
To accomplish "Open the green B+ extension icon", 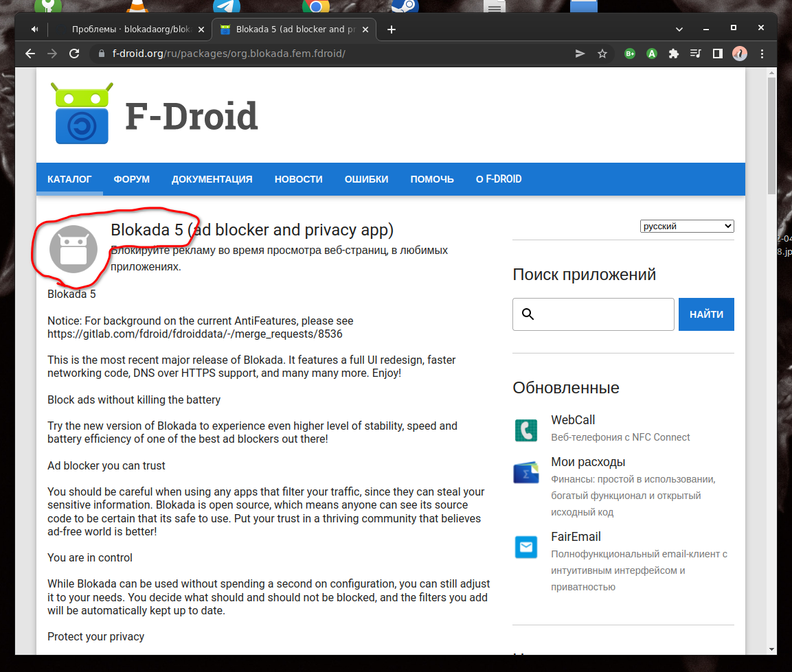I will [x=630, y=54].
